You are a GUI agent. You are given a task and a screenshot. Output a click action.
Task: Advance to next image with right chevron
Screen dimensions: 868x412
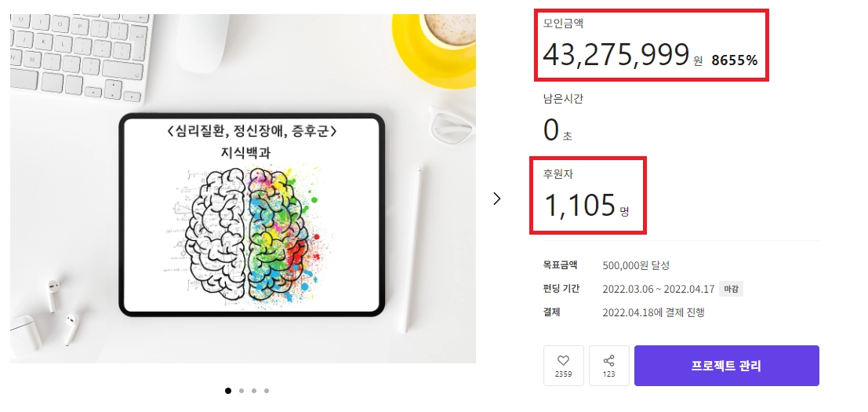pos(496,199)
